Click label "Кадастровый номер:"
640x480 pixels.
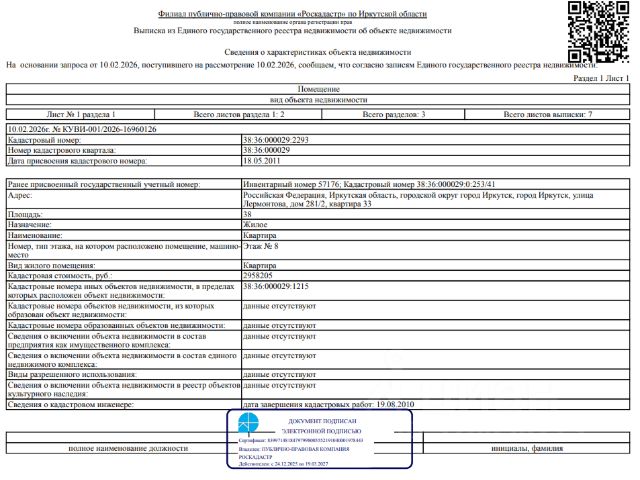click(x=44, y=140)
